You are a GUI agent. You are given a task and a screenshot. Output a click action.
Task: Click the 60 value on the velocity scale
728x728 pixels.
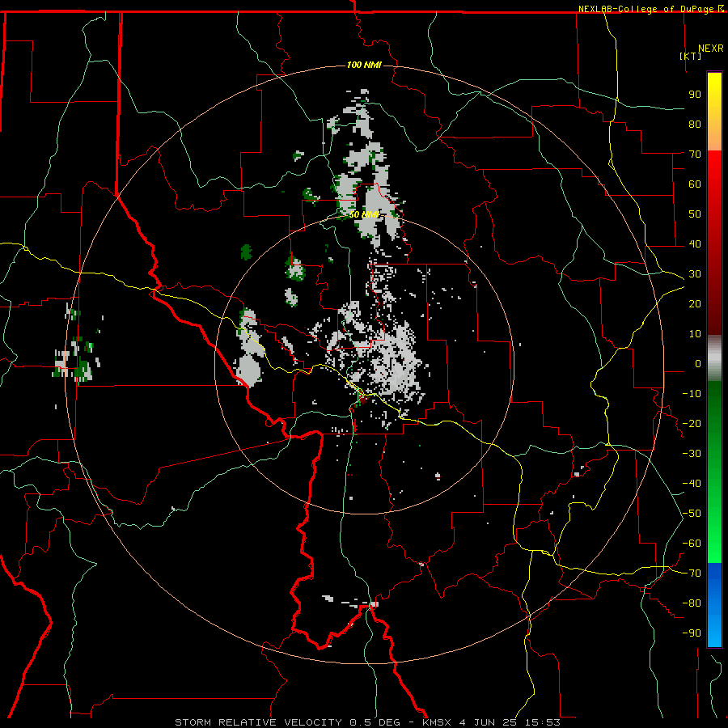695,184
